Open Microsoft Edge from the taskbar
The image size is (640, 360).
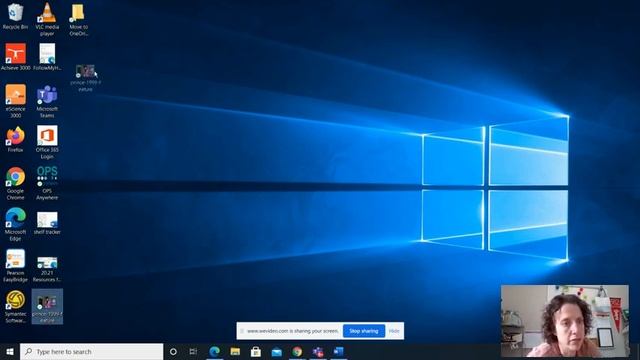214,351
